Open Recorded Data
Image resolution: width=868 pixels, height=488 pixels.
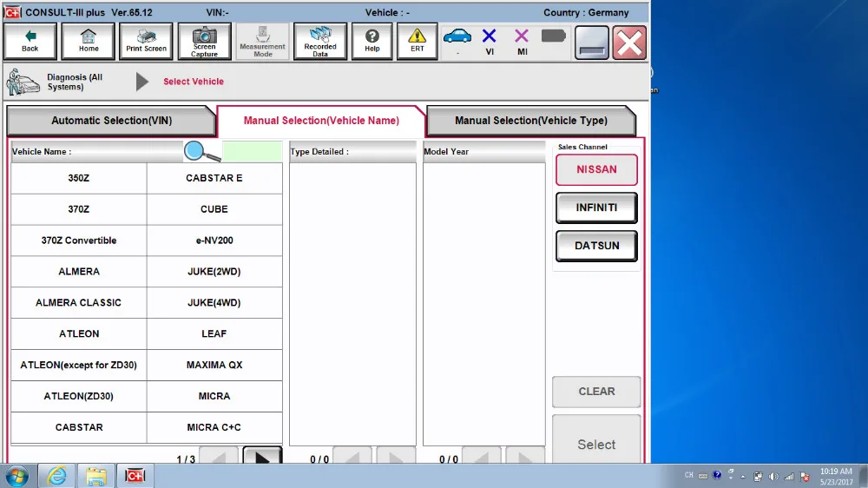tap(320, 41)
